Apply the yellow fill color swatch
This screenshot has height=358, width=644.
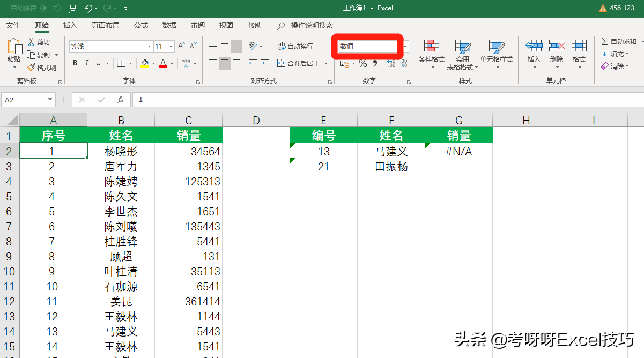(x=144, y=63)
